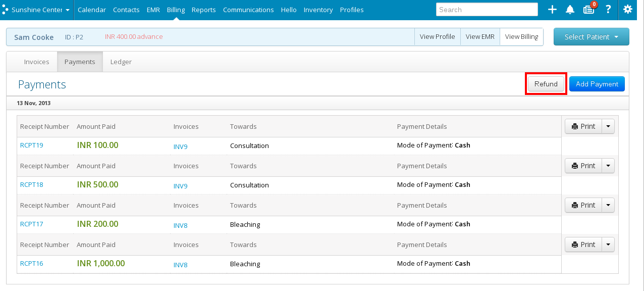Focus the Search input field
This screenshot has width=644, height=291.
[x=487, y=10]
